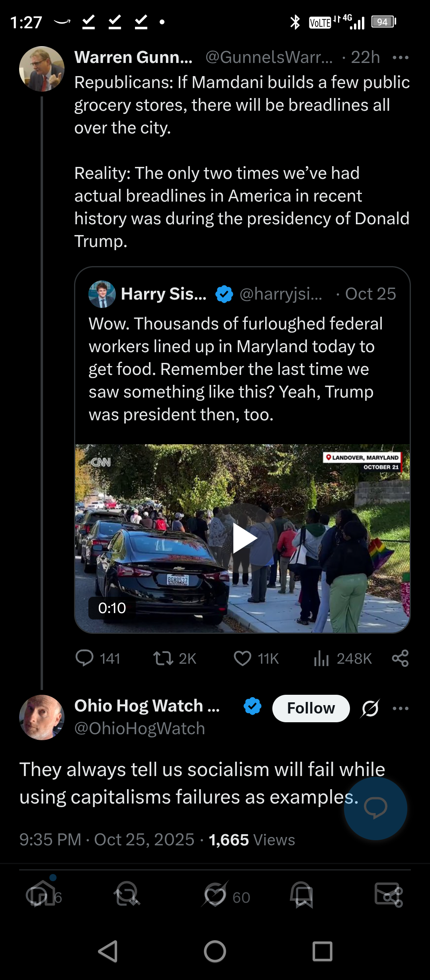Follow Ohio Hog Watch account
This screenshot has height=980, width=430.
(311, 708)
